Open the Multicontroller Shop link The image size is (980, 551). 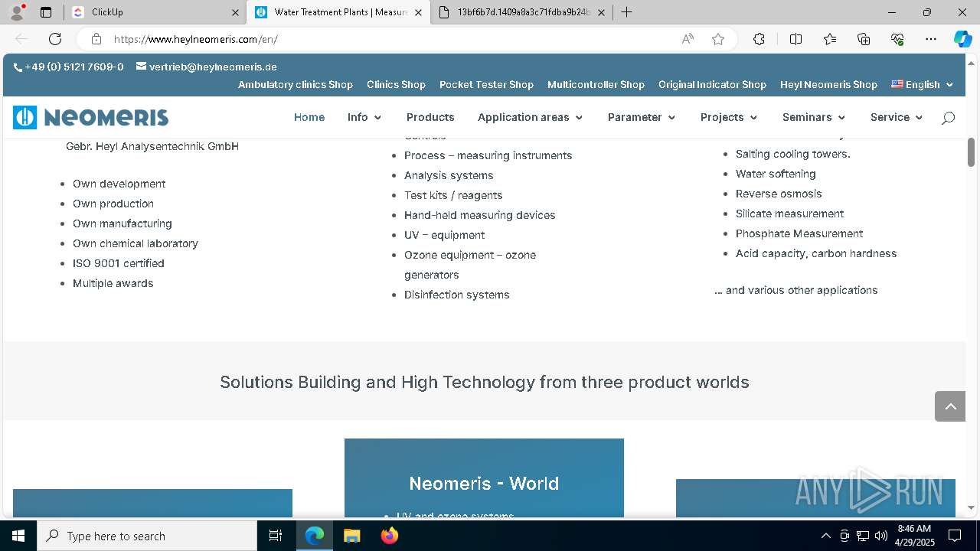596,85
